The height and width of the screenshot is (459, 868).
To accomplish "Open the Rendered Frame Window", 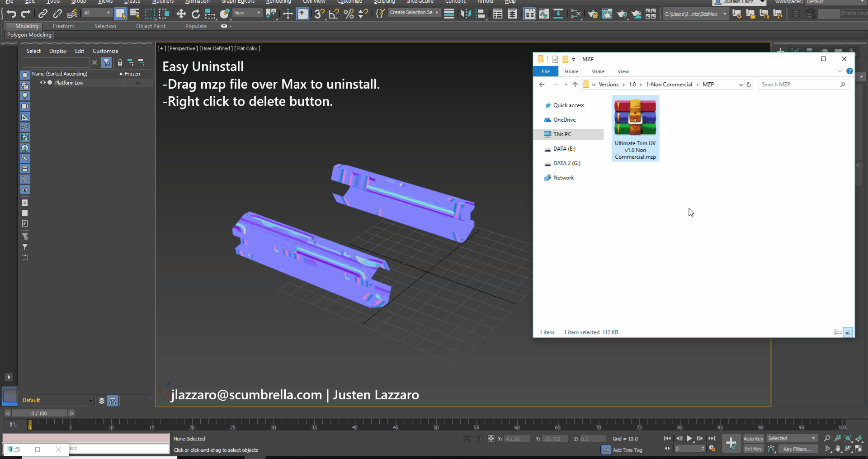I will click(607, 14).
